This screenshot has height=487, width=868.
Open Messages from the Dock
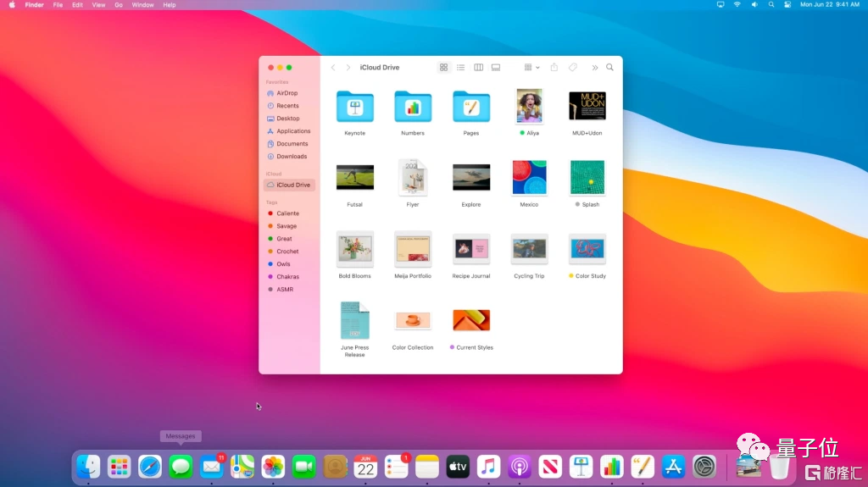[x=181, y=466]
